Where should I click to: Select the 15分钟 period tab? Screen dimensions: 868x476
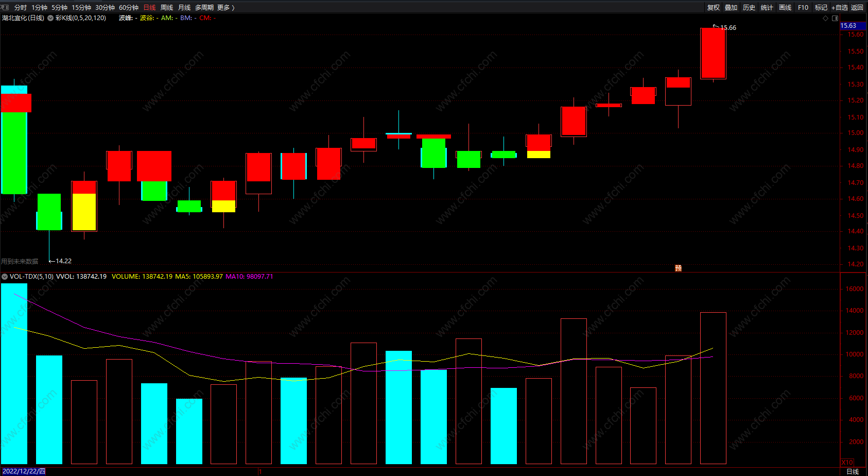81,7
